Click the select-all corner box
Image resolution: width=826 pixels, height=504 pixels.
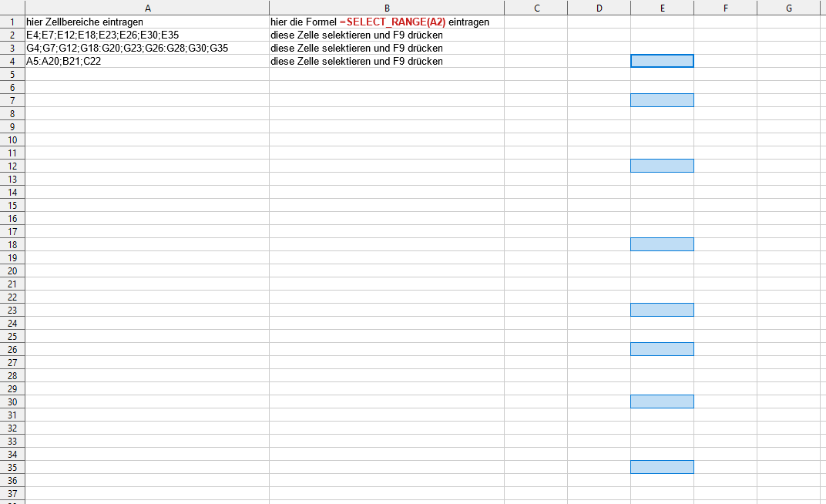[12, 8]
